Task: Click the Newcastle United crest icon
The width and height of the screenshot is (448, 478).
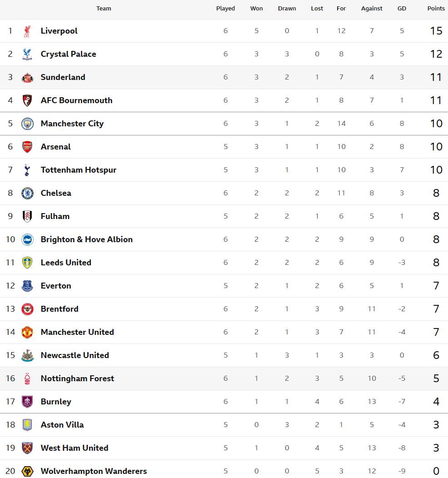Action: pyautogui.click(x=27, y=355)
